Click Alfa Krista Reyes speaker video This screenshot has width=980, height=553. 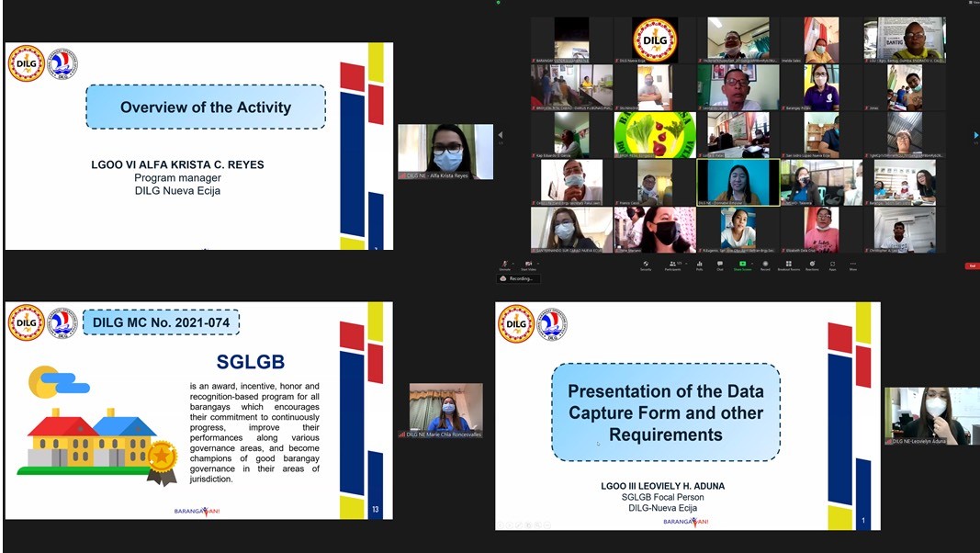[x=445, y=152]
